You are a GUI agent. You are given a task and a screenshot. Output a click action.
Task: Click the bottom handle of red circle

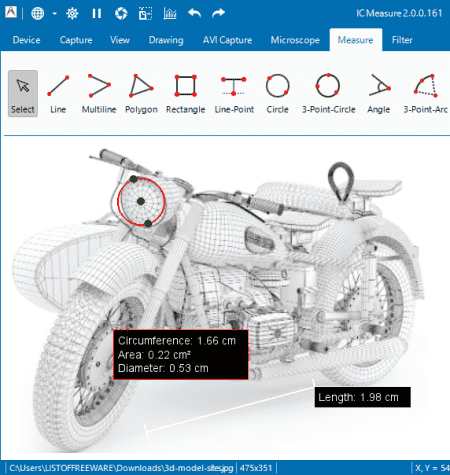148,224
